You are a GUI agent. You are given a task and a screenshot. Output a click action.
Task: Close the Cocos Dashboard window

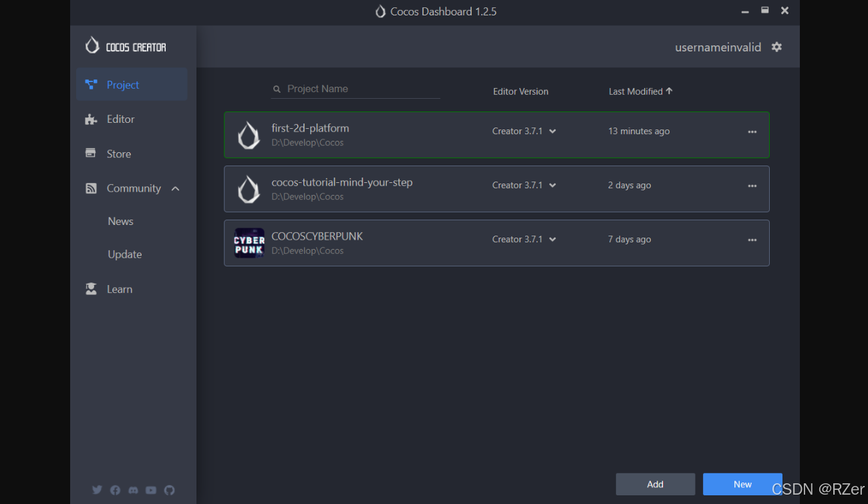point(785,11)
